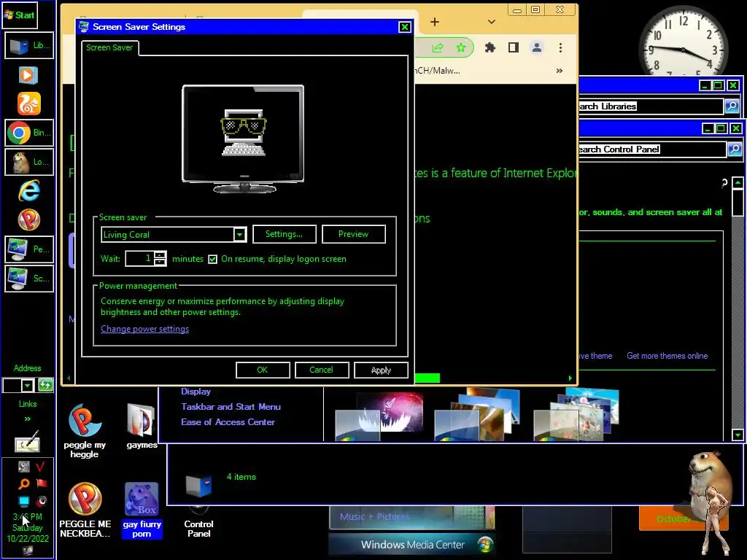This screenshot has height=560, width=747.
Task: Open the Ease of Access Center link
Action: tap(228, 422)
